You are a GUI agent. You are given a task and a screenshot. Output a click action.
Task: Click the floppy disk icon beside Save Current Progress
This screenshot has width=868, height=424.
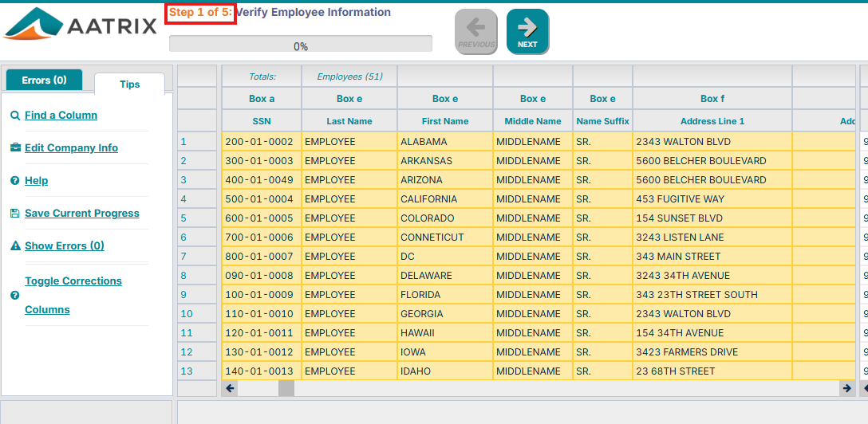[x=15, y=214]
